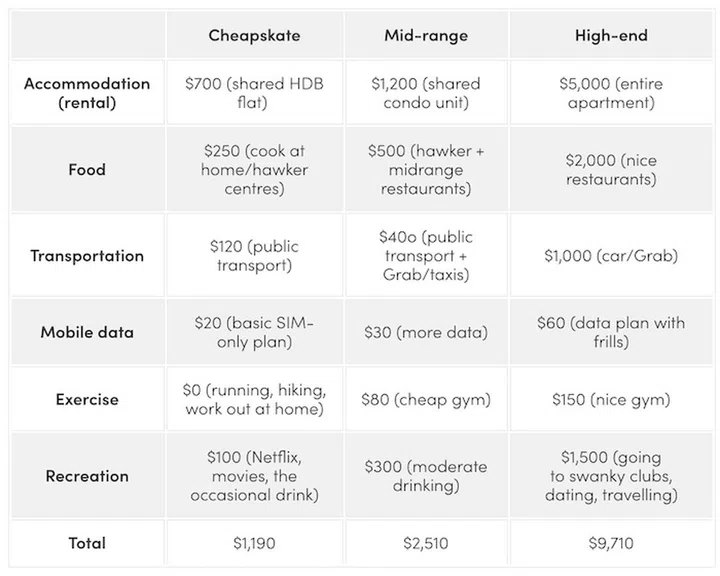Click the Food row label

[x=87, y=169]
